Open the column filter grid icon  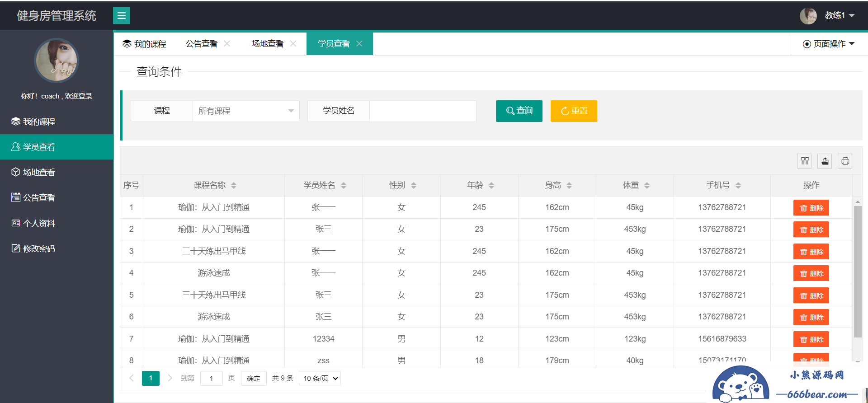point(805,161)
